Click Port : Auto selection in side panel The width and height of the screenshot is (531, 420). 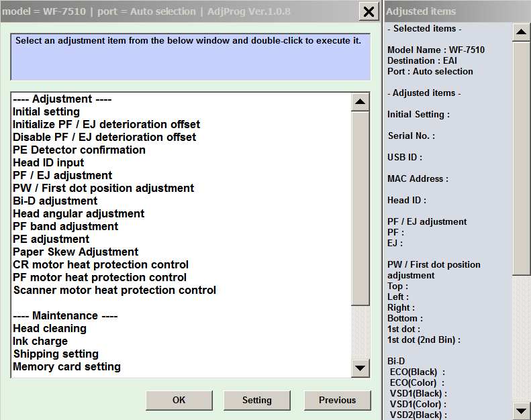coord(430,71)
